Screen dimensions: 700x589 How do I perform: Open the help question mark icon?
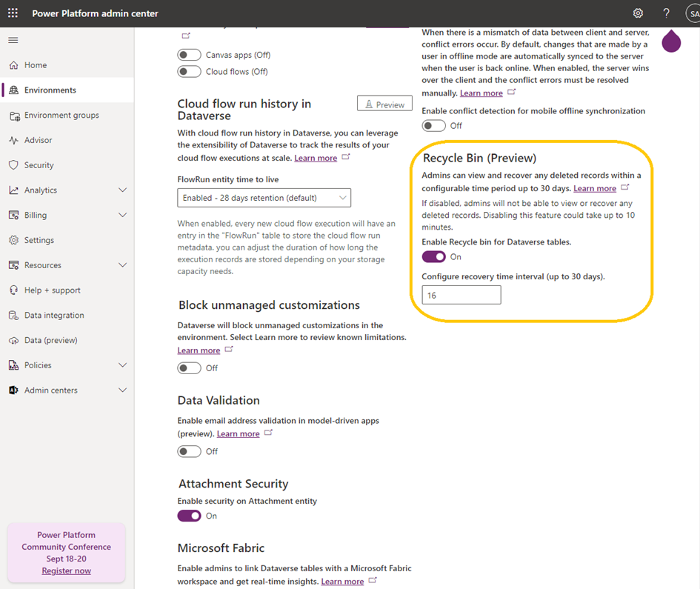pyautogui.click(x=666, y=13)
